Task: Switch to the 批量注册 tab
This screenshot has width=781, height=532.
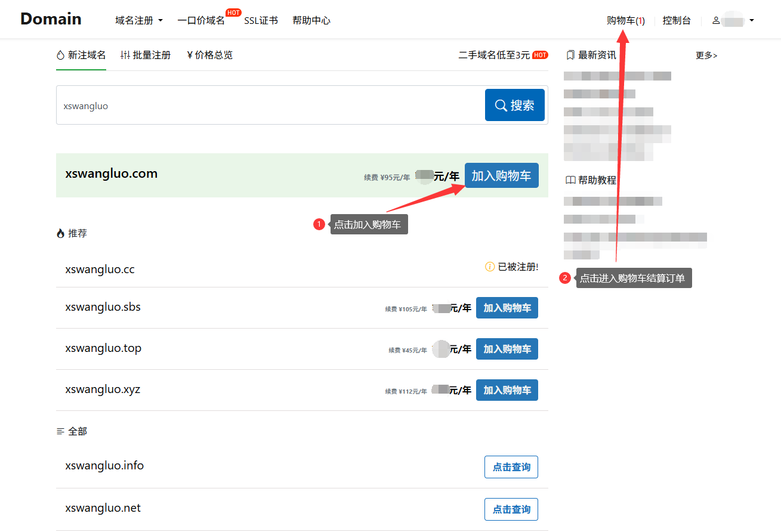Action: [x=146, y=55]
